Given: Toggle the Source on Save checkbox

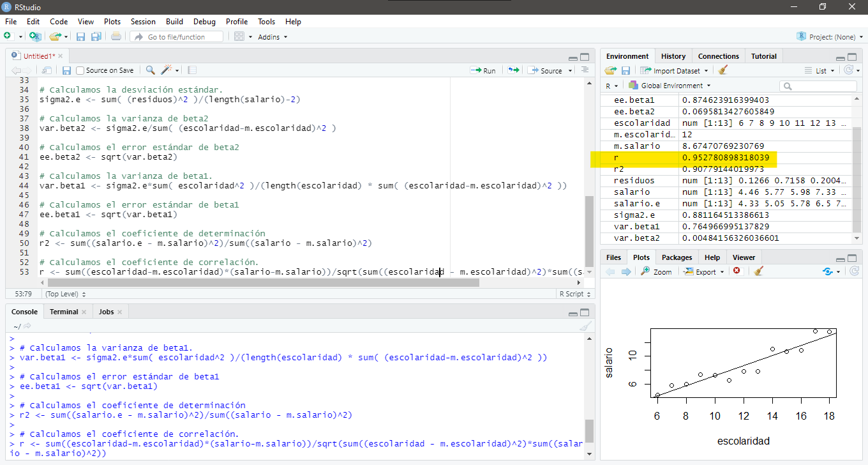Looking at the screenshot, I should click(x=80, y=70).
